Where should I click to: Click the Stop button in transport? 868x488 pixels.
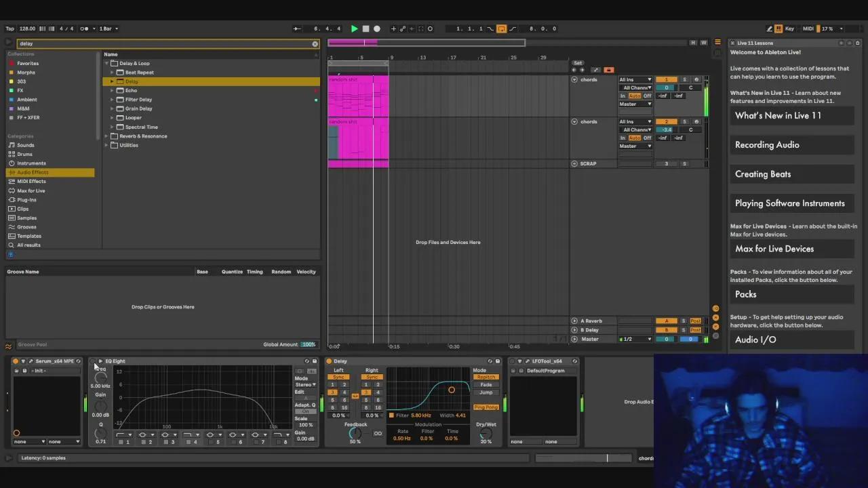[x=366, y=28]
